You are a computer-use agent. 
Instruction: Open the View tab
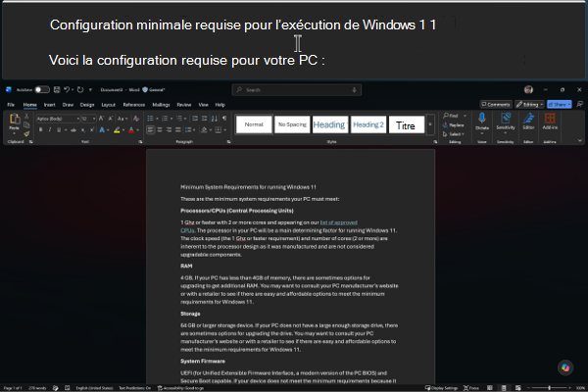203,105
